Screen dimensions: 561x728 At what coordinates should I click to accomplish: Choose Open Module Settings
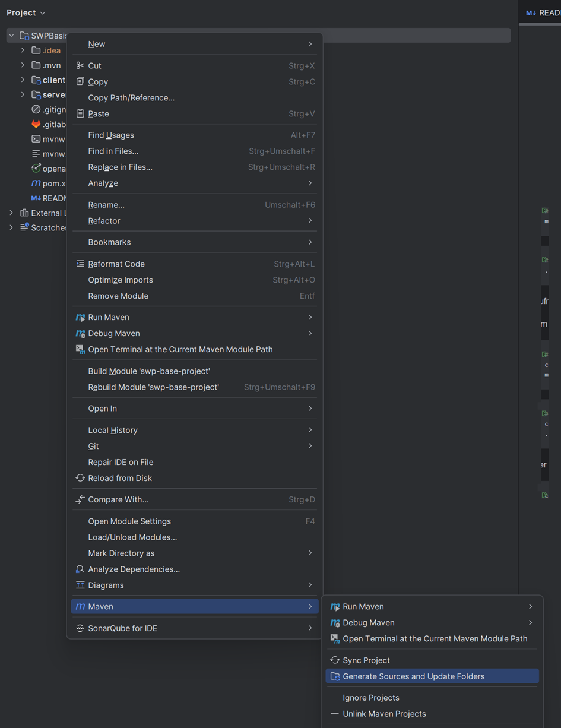(x=129, y=521)
